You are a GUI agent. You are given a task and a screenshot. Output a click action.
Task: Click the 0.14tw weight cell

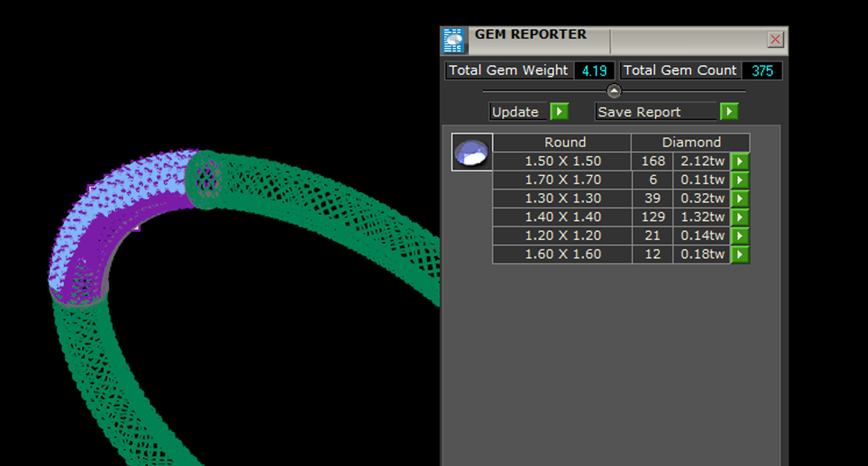point(702,235)
